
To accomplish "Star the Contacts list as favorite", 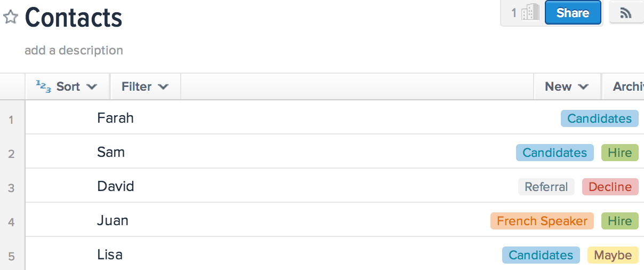I will point(11,17).
